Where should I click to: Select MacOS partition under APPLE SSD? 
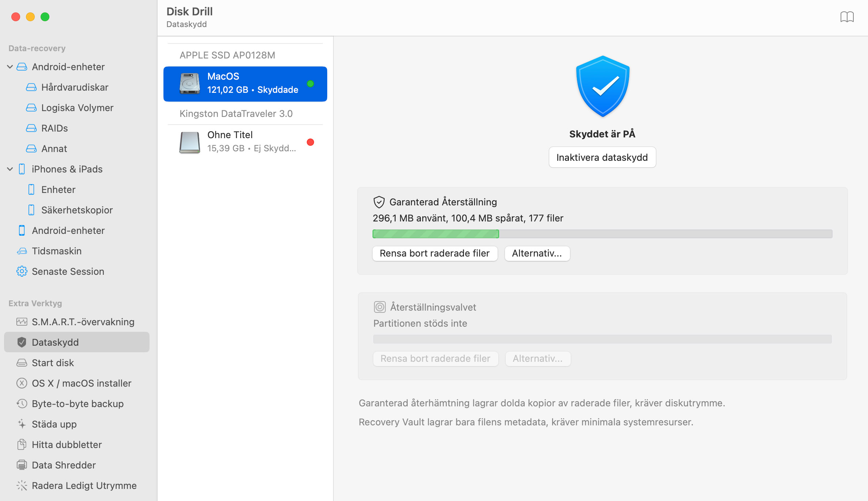coord(245,83)
